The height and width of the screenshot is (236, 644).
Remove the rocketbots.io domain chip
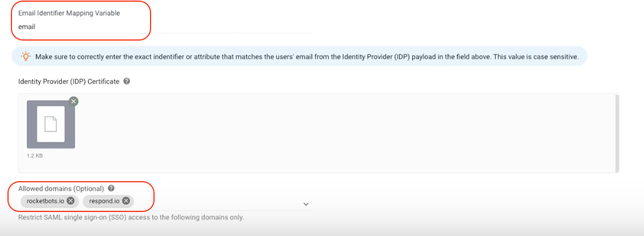tap(70, 201)
